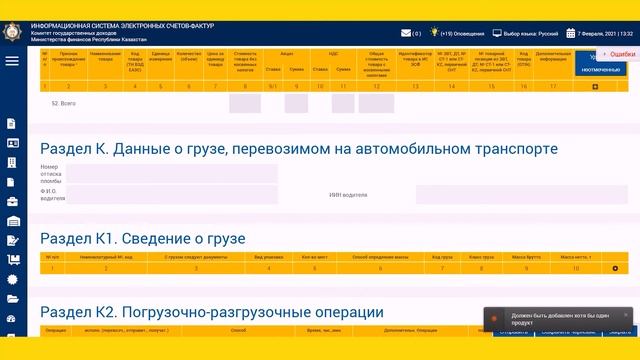Dismiss the product required error toast
Screen dimensions: 640x360
point(626,315)
